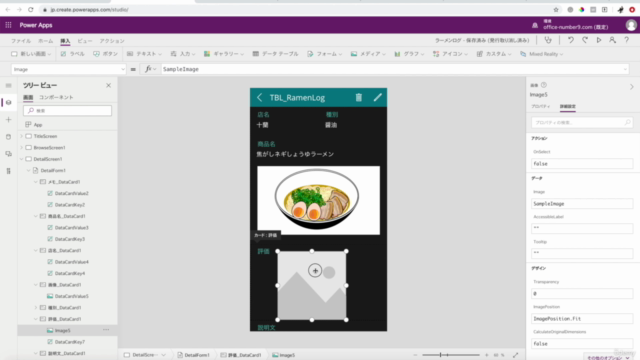Open the Mixed Reality dropdown
The width and height of the screenshot is (640, 360).
click(541, 54)
